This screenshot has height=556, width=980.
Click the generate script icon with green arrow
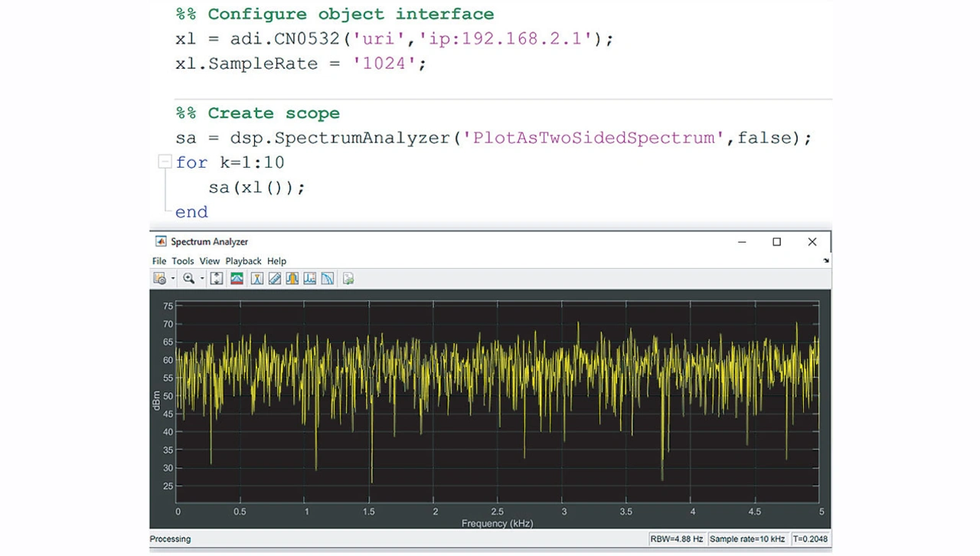pos(348,279)
